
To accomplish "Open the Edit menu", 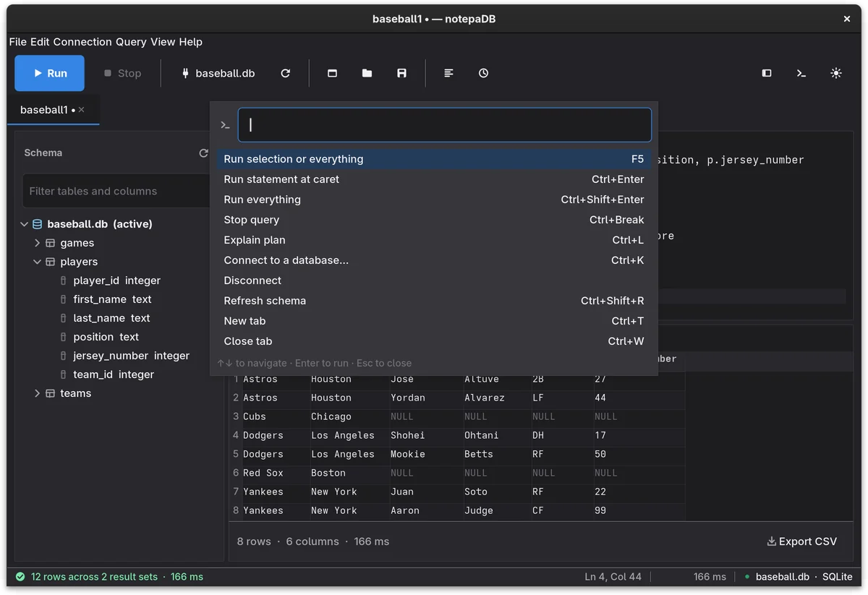I will (x=40, y=42).
